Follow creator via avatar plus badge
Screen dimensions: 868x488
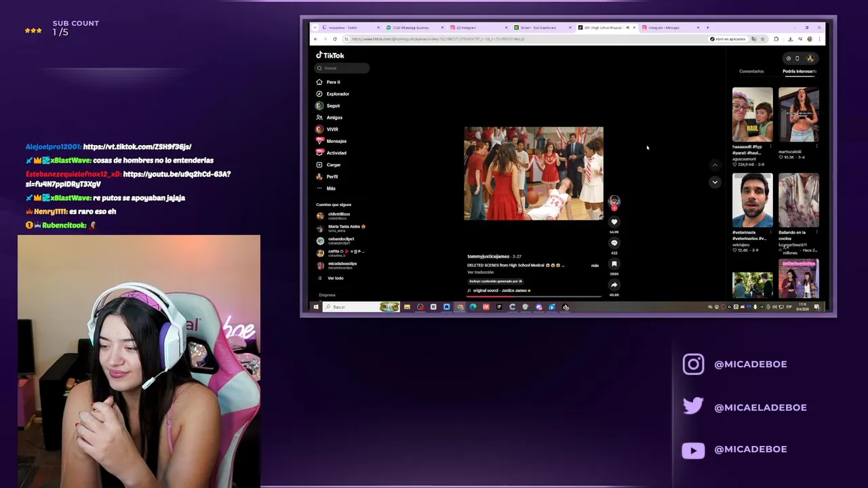[614, 208]
